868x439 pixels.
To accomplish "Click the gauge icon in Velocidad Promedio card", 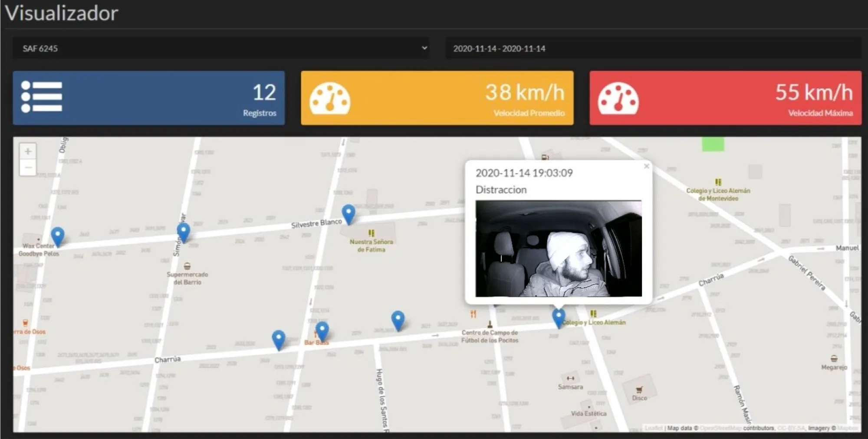I will click(x=330, y=98).
